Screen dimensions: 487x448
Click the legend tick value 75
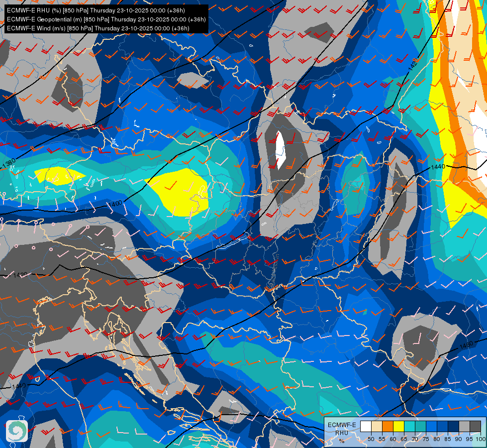[426, 439]
